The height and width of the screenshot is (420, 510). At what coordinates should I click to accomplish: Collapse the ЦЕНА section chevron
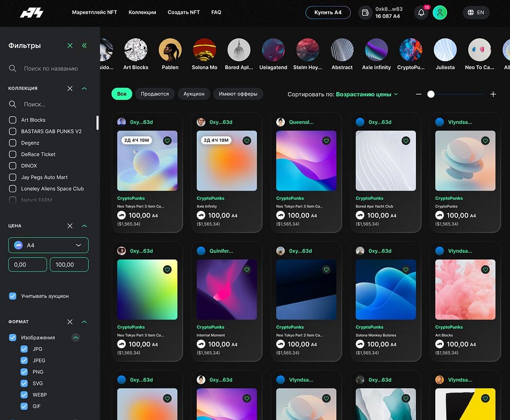[x=84, y=226]
